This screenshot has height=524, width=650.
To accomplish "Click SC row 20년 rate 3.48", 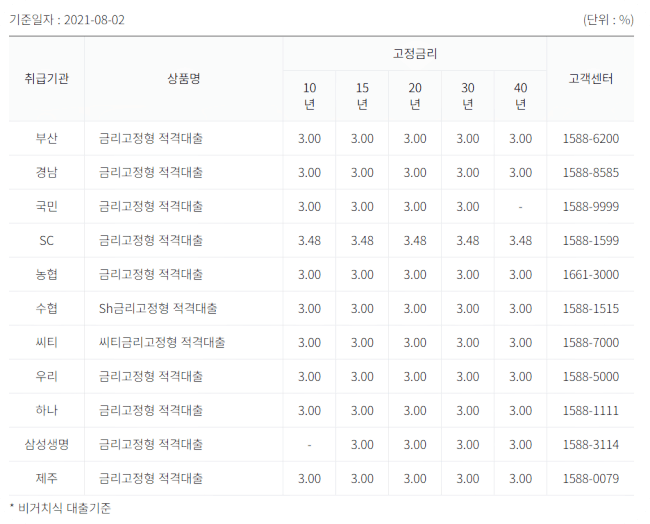I will tap(415, 240).
